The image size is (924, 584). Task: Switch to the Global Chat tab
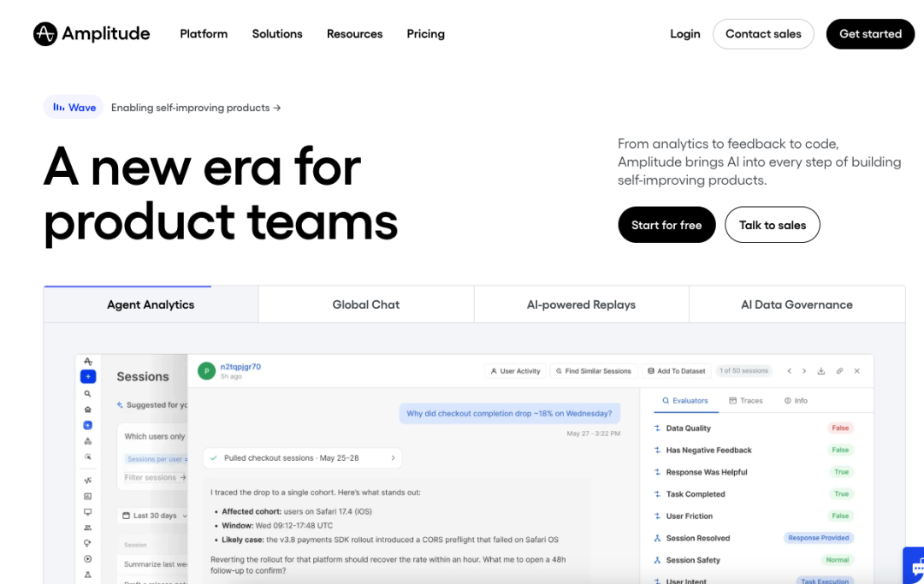[366, 304]
